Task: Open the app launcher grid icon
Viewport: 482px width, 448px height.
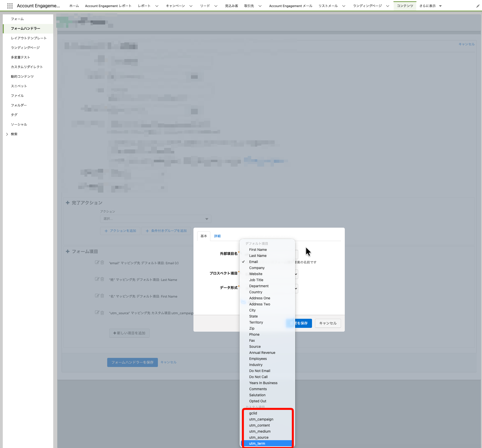Action: [x=10, y=6]
